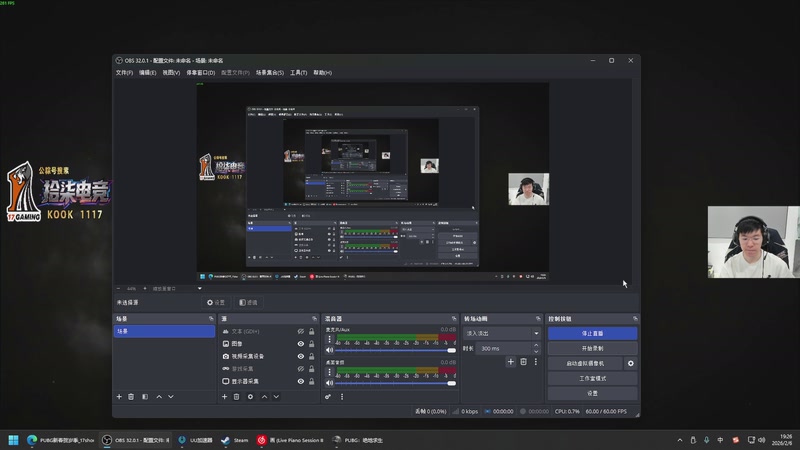
Task: Delete the selected scene with the trash icon
Action: 131,396
